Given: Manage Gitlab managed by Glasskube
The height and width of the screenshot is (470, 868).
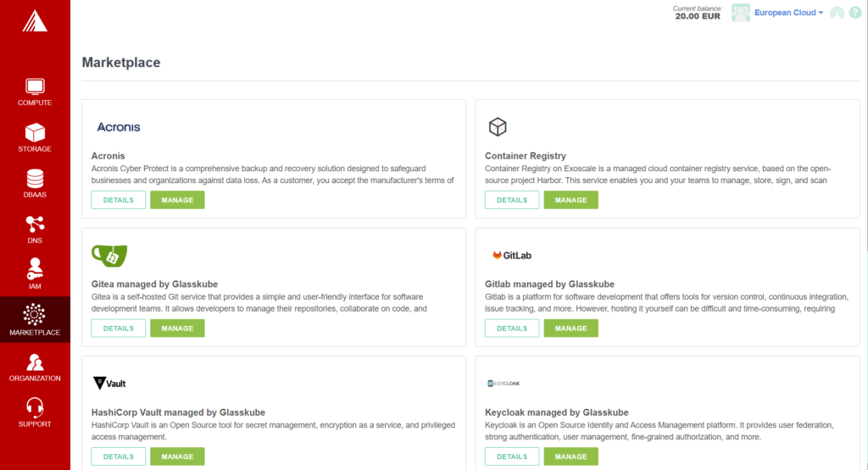Looking at the screenshot, I should [570, 329].
